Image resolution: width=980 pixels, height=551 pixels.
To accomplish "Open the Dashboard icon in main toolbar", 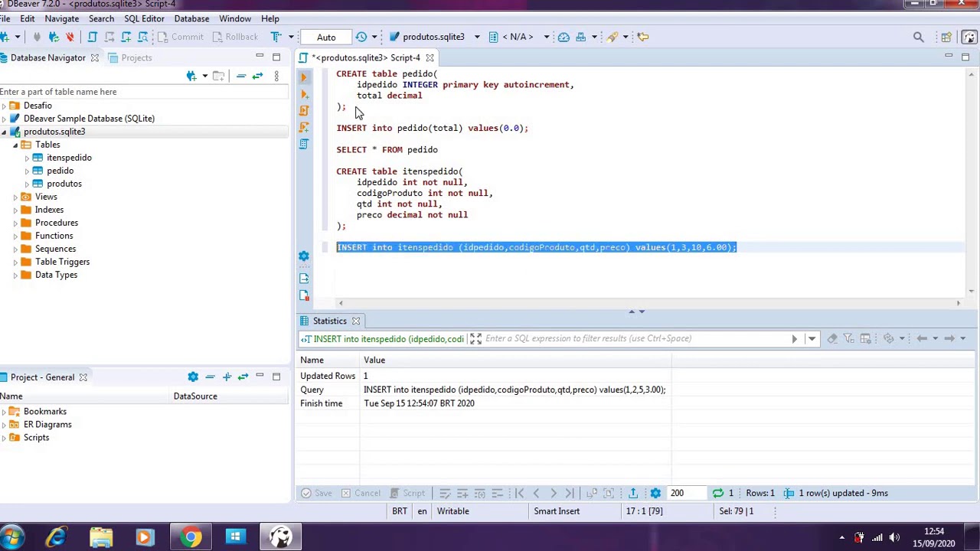I will pos(563,37).
